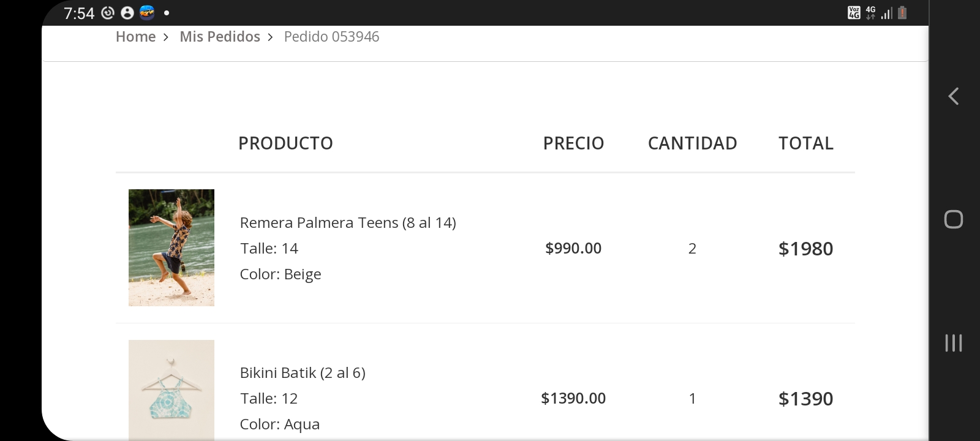This screenshot has height=441, width=980.
Task: Click the chevron after Home breadcrumb
Action: pos(166,37)
